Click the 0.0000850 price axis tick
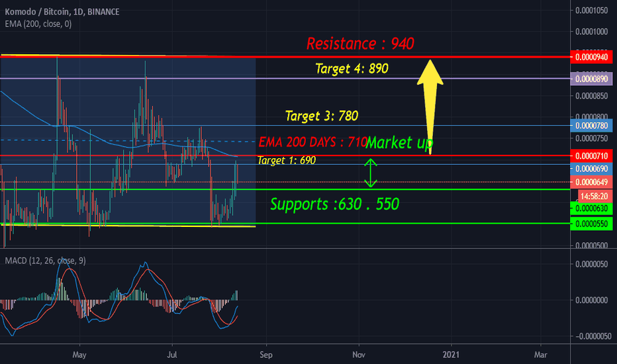The image size is (617, 364). point(592,96)
